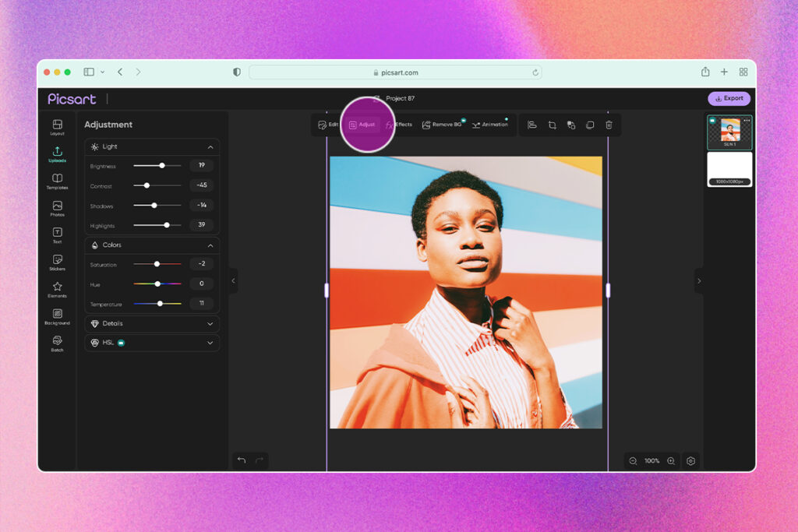Click the crop icon in top toolbar

552,125
